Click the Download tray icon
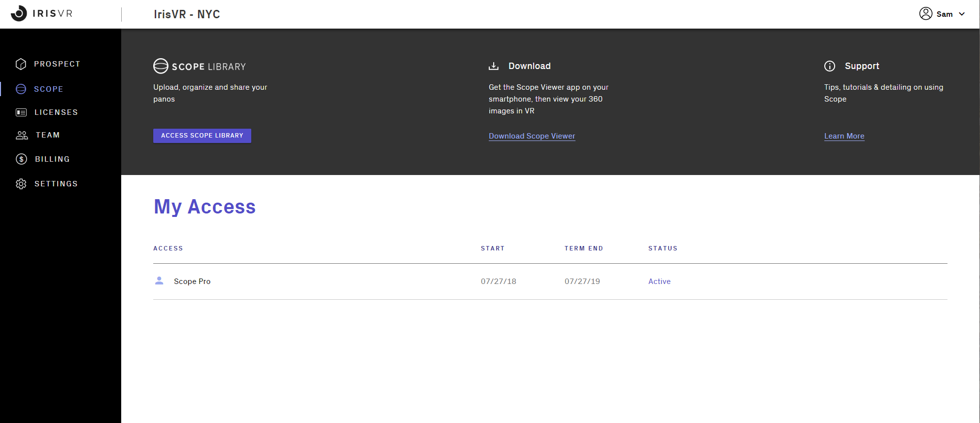This screenshot has height=423, width=980. click(494, 66)
